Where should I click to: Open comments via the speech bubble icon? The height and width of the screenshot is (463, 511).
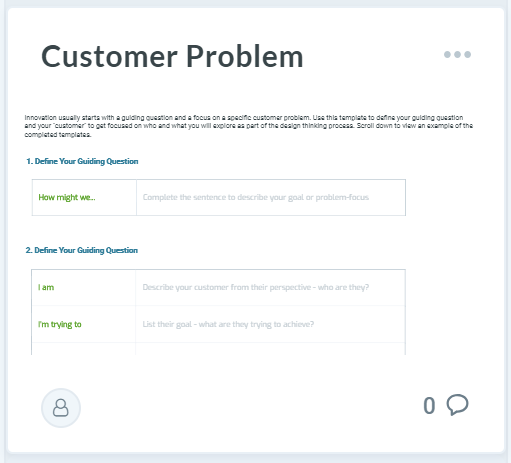click(457, 405)
